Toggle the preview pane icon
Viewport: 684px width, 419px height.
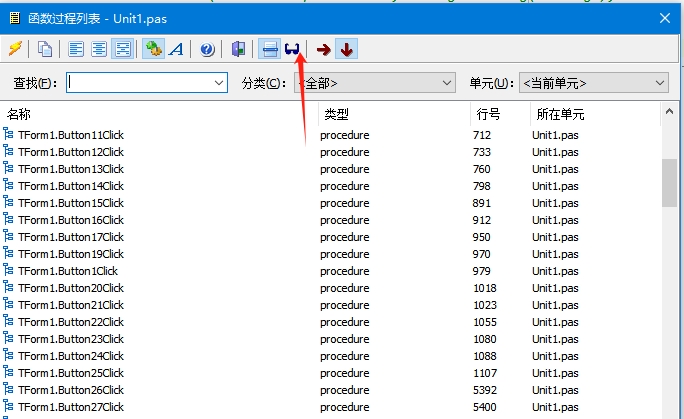(270, 49)
